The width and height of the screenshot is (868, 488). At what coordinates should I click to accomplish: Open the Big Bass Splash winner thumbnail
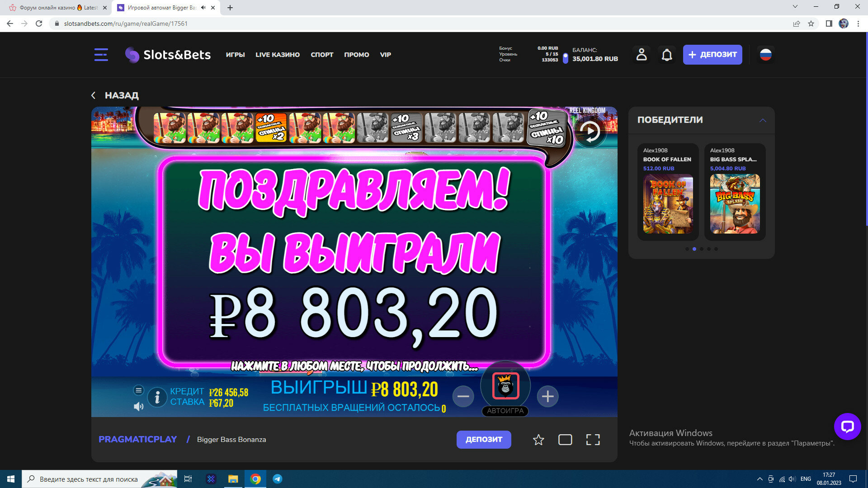click(x=734, y=204)
